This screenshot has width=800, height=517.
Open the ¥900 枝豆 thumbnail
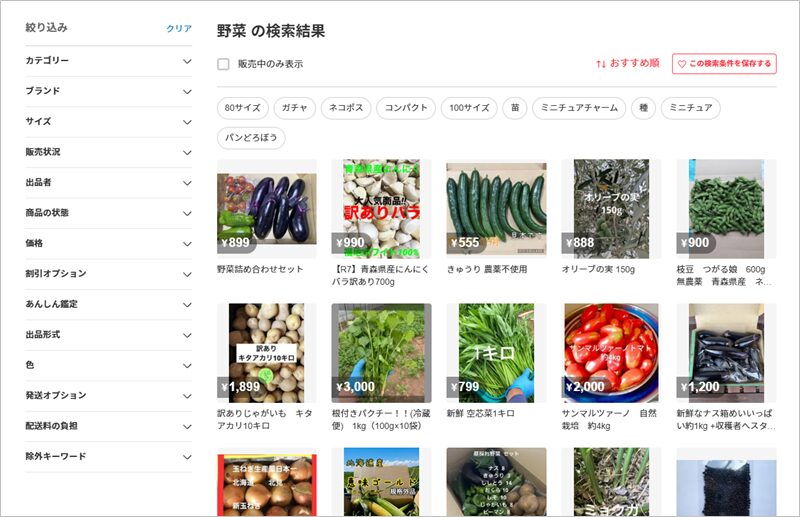pos(727,209)
